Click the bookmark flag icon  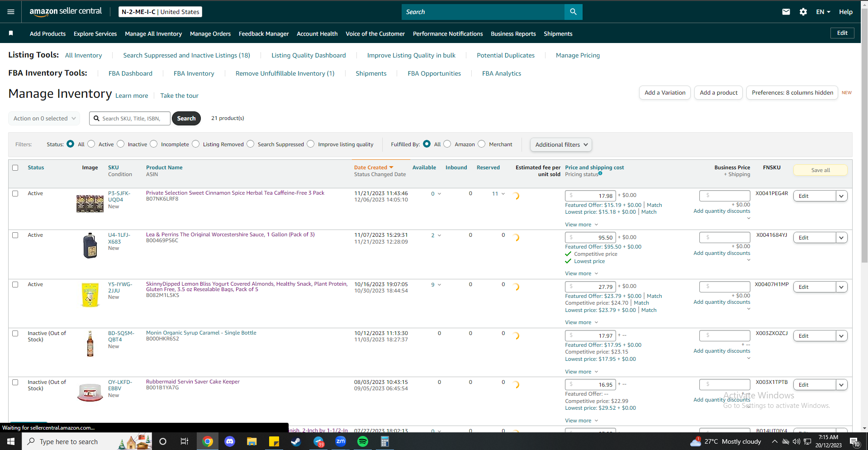11,33
